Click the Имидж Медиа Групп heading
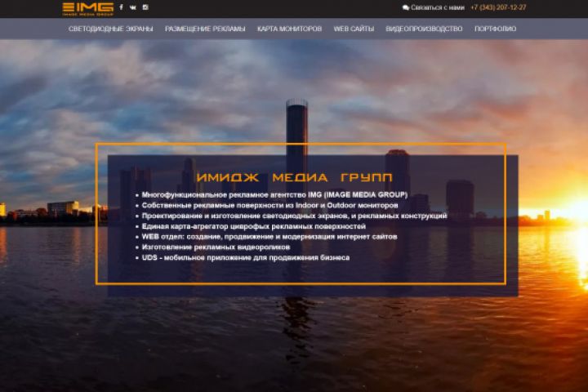The height and width of the screenshot is (392, 588). 295,177
